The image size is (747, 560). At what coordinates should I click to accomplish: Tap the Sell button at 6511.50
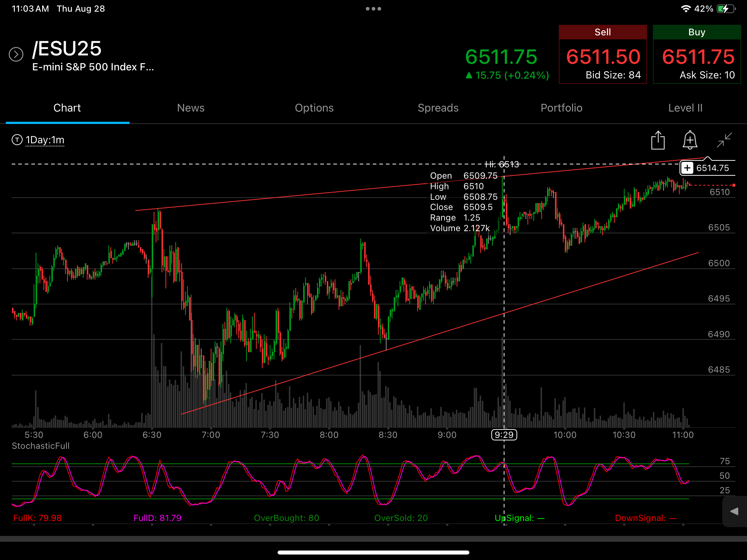coord(603,54)
